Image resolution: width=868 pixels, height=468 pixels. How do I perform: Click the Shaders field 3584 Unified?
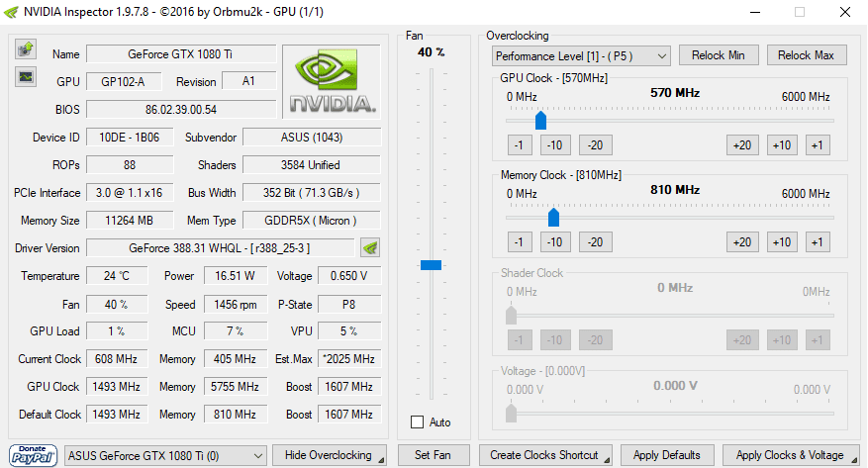click(x=312, y=165)
